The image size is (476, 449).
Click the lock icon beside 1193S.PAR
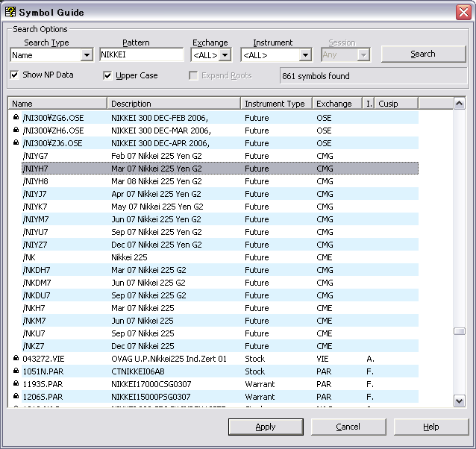click(x=16, y=383)
